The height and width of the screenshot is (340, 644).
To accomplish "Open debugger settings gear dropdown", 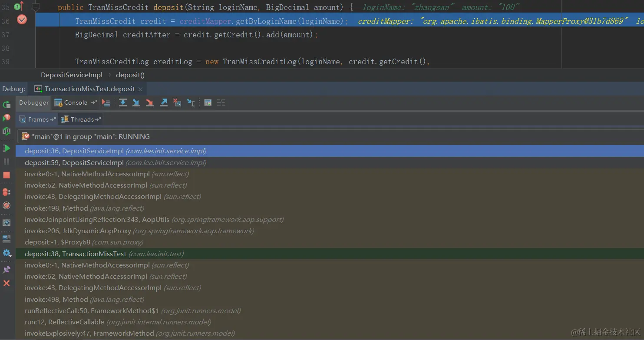I will (x=7, y=253).
